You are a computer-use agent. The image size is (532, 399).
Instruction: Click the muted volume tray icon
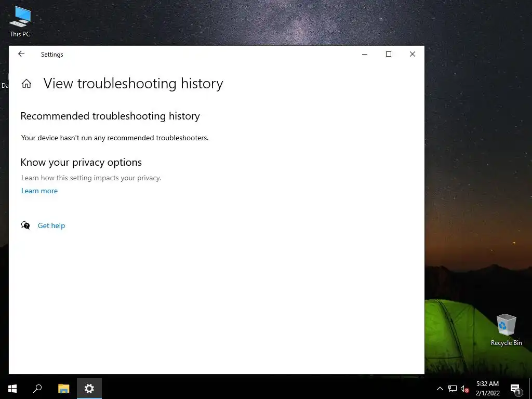click(465, 389)
